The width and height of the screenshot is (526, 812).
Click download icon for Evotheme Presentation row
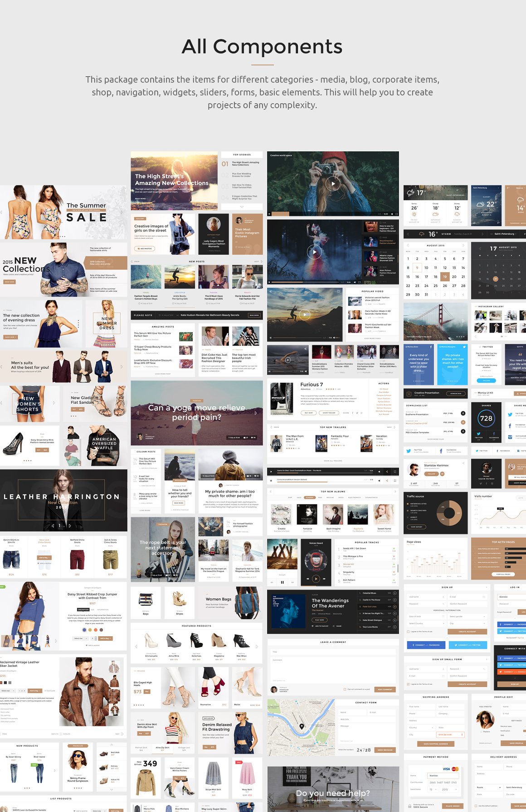point(463,413)
